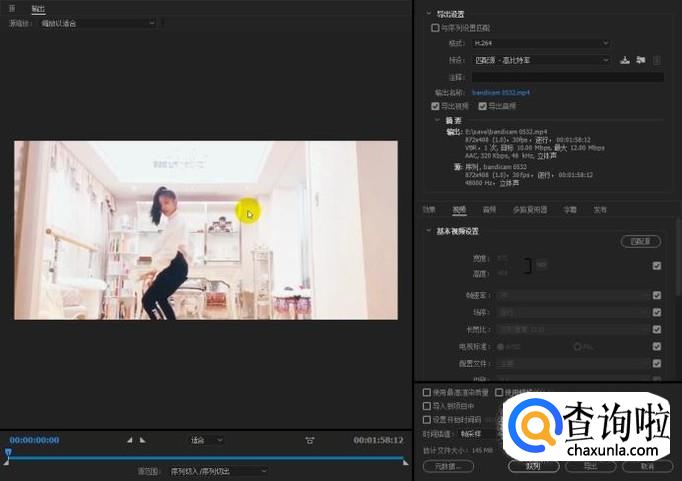
Task: Enable the 与序列设置匹配 checkbox
Action: [434, 28]
